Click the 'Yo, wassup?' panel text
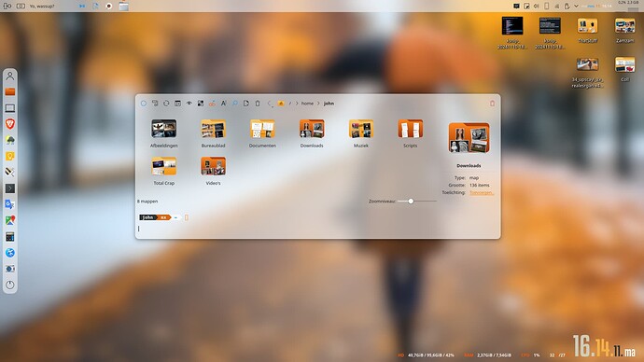 42,7
